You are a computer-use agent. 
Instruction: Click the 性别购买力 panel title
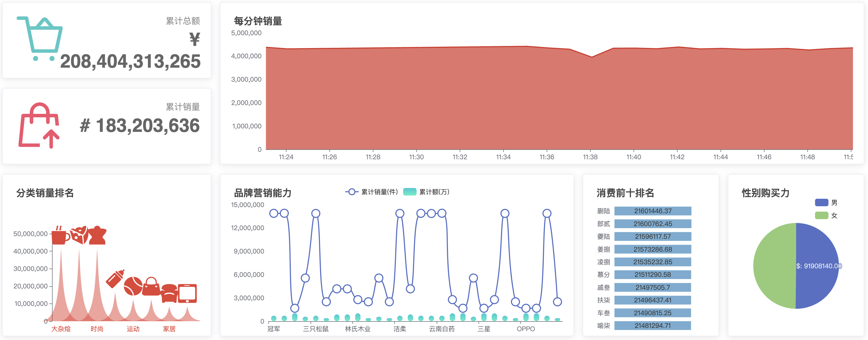(x=766, y=193)
